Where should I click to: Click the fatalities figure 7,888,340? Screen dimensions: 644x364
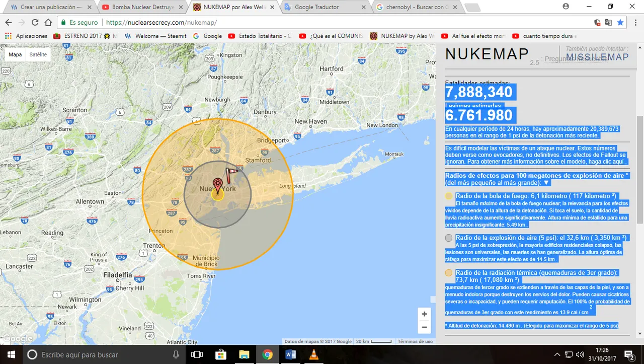pos(479,92)
